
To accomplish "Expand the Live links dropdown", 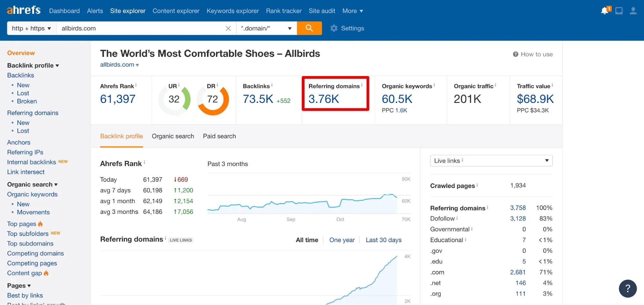I will 491,161.
